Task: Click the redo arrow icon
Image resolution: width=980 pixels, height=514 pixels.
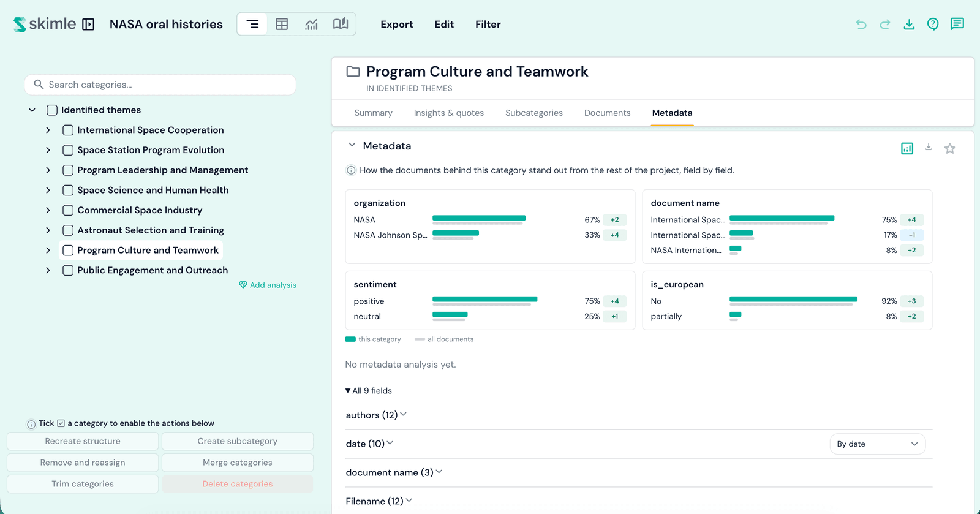Action: pyautogui.click(x=885, y=24)
